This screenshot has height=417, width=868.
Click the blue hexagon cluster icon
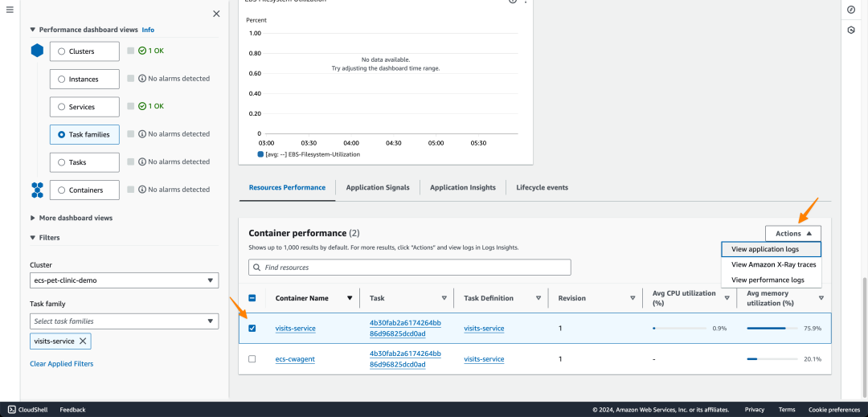[x=37, y=51]
